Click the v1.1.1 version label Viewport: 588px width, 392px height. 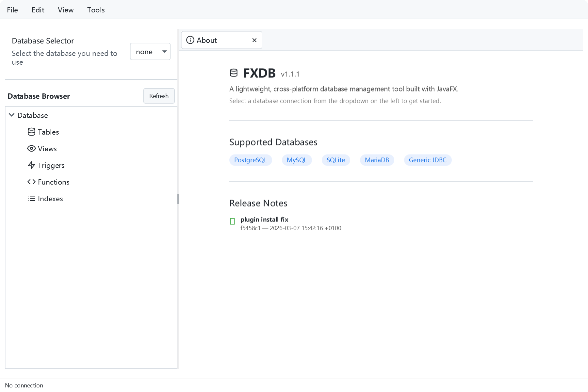pyautogui.click(x=290, y=74)
